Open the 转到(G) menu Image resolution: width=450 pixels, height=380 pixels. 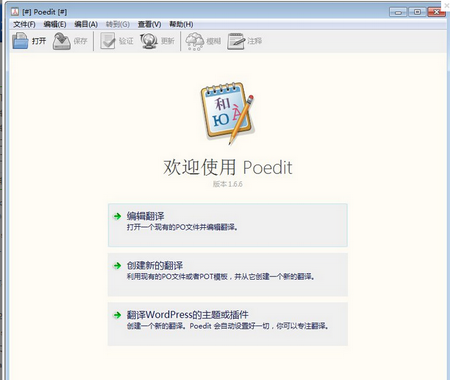point(118,24)
